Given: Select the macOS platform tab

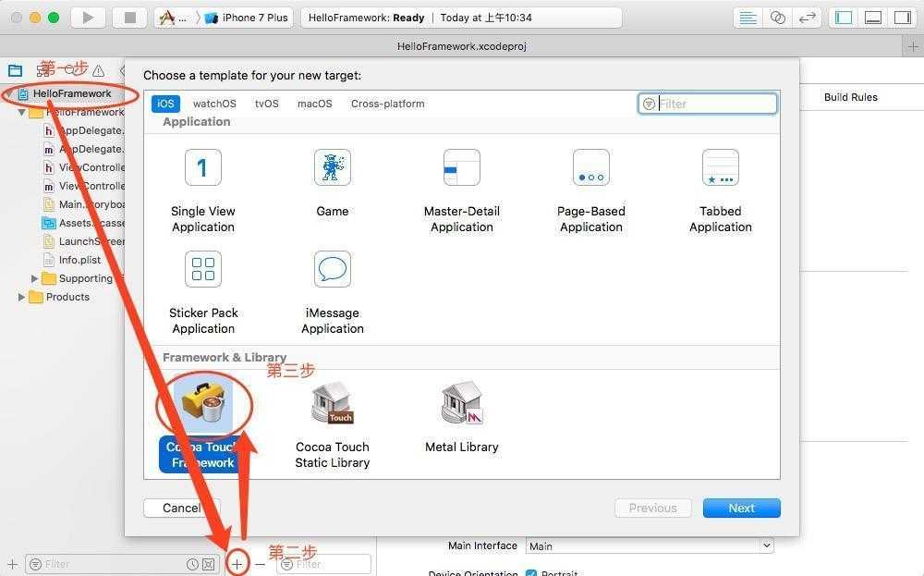Looking at the screenshot, I should pyautogui.click(x=315, y=104).
